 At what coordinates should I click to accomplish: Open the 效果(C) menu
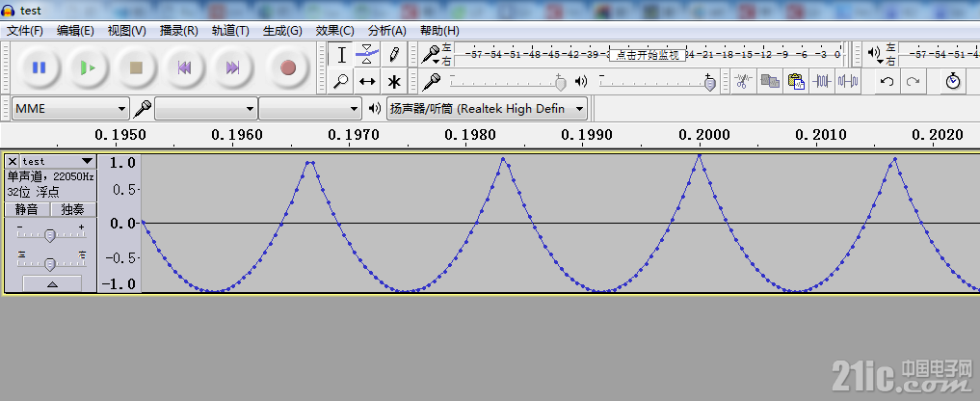pyautogui.click(x=335, y=31)
